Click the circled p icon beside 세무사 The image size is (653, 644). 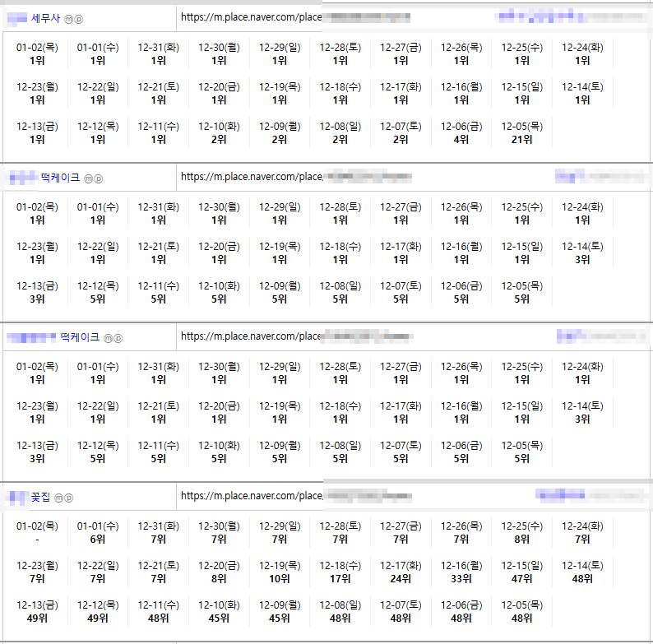pos(79,19)
